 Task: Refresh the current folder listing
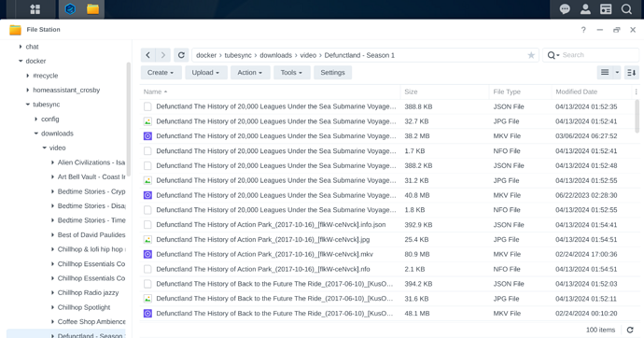click(181, 55)
